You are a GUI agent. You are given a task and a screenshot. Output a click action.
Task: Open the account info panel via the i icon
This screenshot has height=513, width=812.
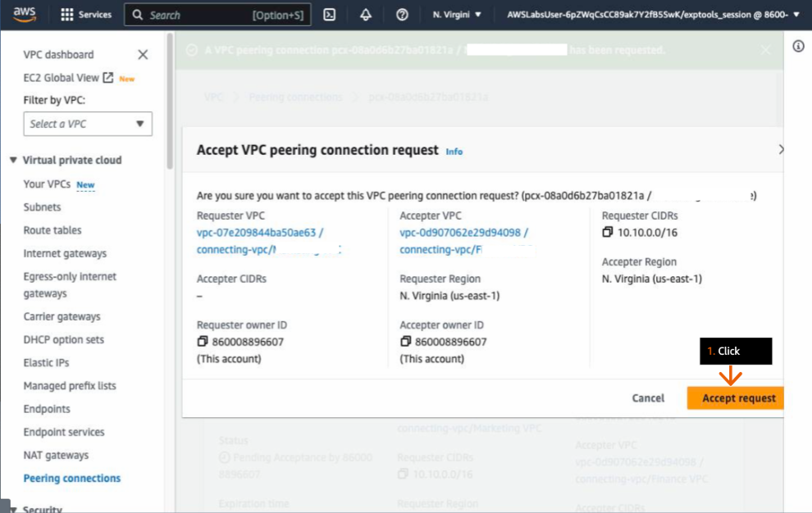pos(800,48)
